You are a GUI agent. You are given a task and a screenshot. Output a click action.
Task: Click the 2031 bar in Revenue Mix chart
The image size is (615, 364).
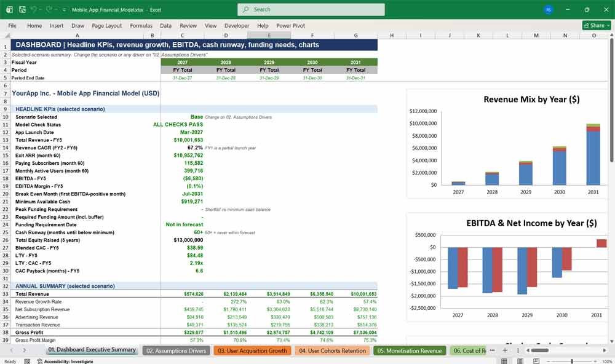coord(593,154)
